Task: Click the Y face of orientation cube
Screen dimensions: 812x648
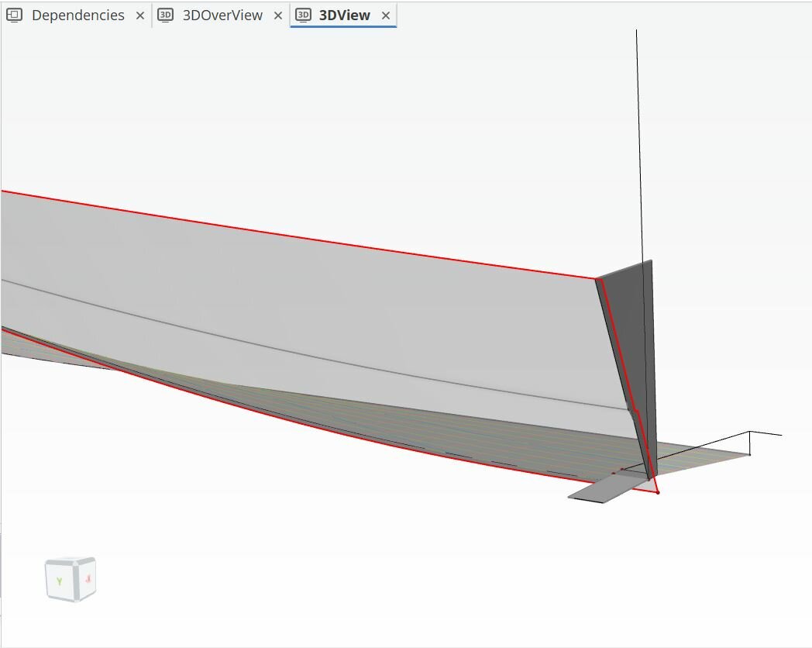Action: pyautogui.click(x=59, y=581)
